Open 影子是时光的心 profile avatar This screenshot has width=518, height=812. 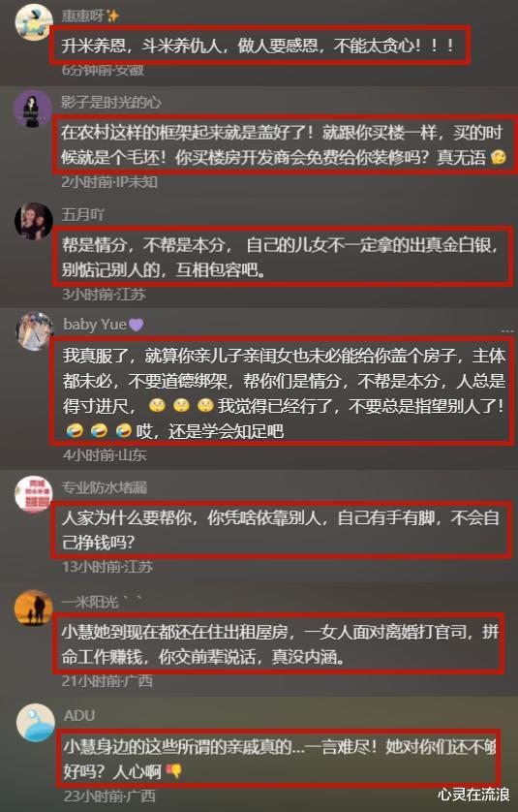(32, 109)
